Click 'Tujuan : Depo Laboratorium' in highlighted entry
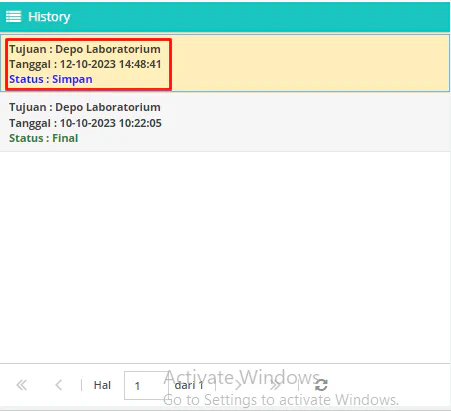The height and width of the screenshot is (411, 451). coord(85,49)
